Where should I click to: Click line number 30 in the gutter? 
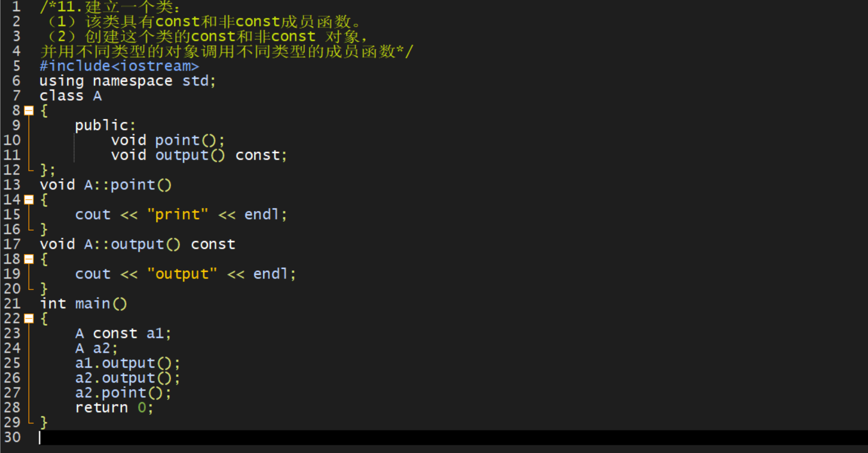[12, 438]
